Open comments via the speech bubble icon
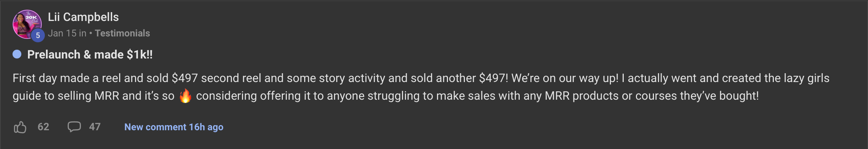The height and width of the screenshot is (149, 868). click(x=74, y=127)
